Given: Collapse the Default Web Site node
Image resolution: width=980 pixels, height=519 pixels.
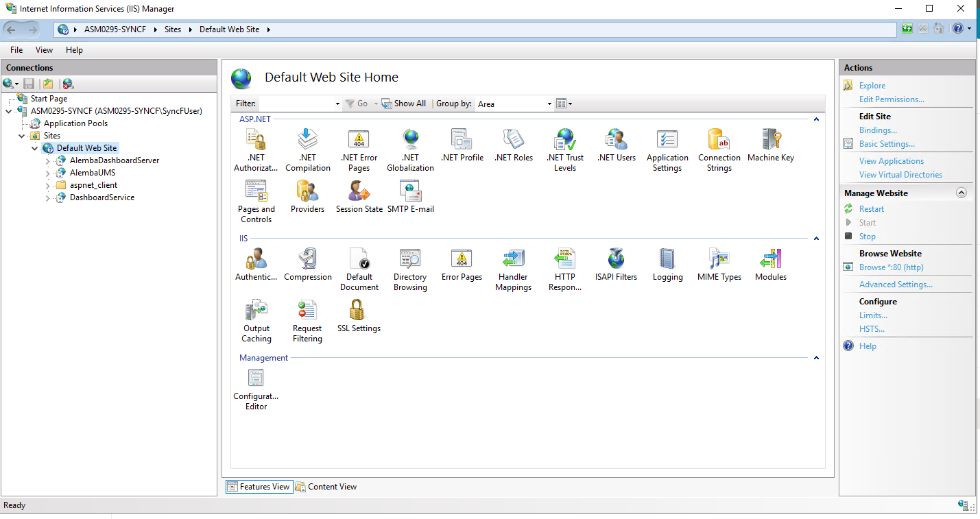Looking at the screenshot, I should click(x=35, y=148).
